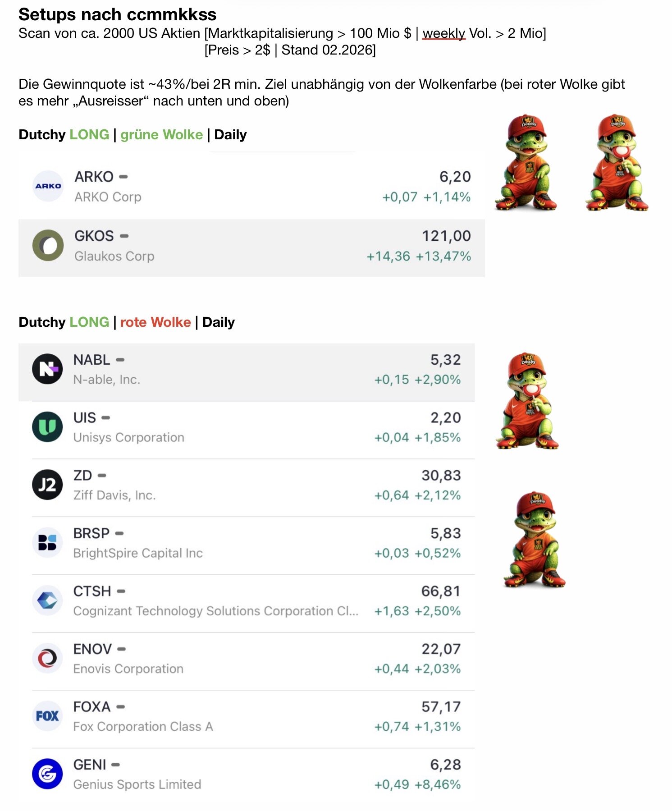
Task: Click the GENI price 6,28
Action: click(445, 765)
